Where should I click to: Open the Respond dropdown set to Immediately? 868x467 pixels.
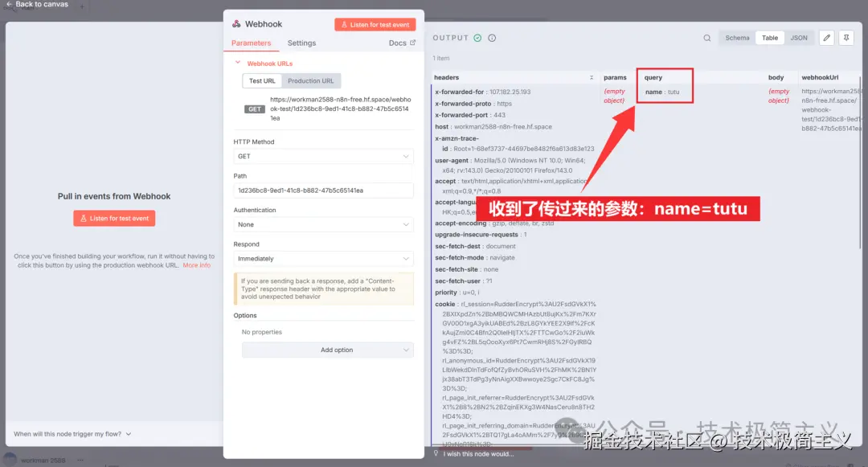pos(323,257)
